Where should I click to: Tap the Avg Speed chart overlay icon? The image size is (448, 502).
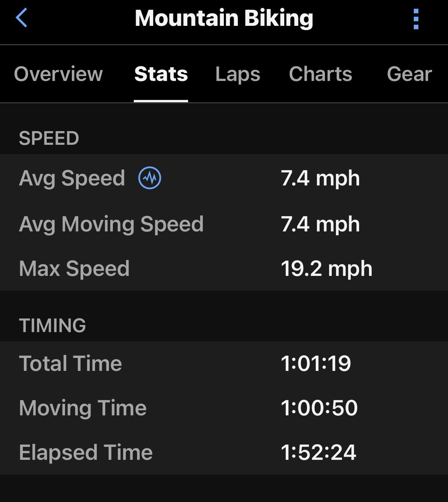tap(150, 178)
